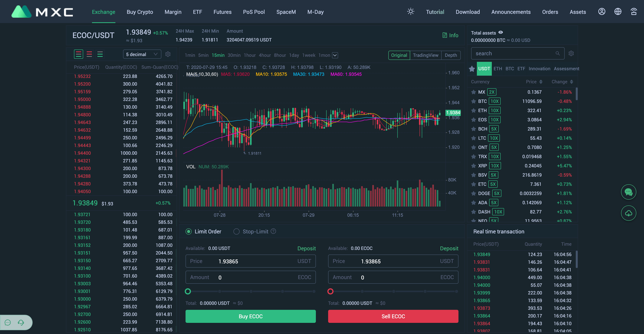Open order book settings gear
The width and height of the screenshot is (644, 334).
pyautogui.click(x=168, y=54)
